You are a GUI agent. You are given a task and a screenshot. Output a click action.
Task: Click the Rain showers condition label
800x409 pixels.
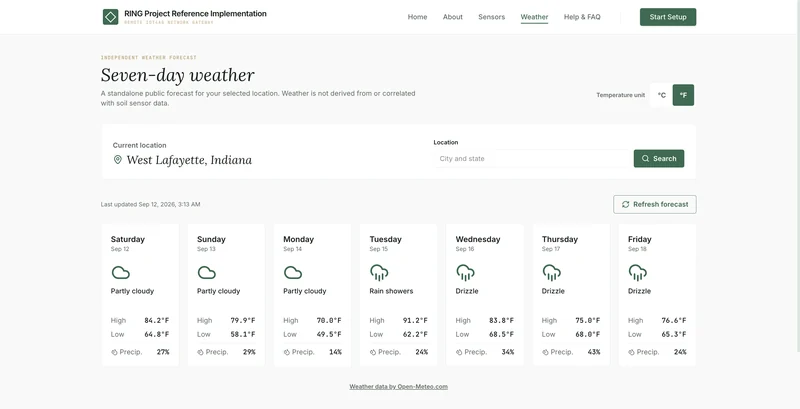coord(391,291)
